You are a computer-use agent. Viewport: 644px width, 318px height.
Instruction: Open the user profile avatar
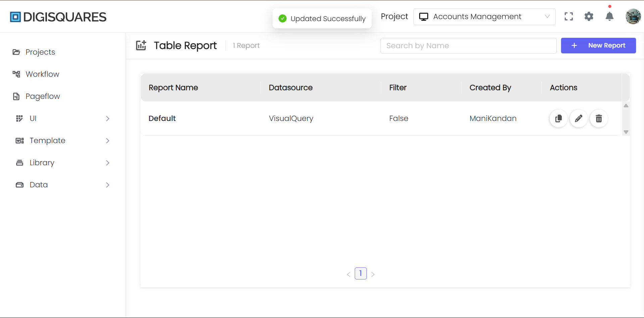(633, 16)
